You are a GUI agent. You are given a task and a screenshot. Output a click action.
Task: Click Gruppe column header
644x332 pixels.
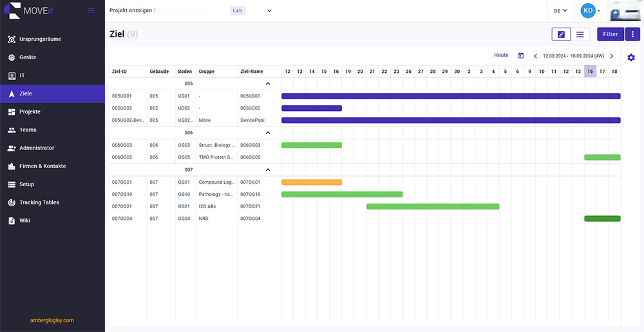click(x=207, y=72)
